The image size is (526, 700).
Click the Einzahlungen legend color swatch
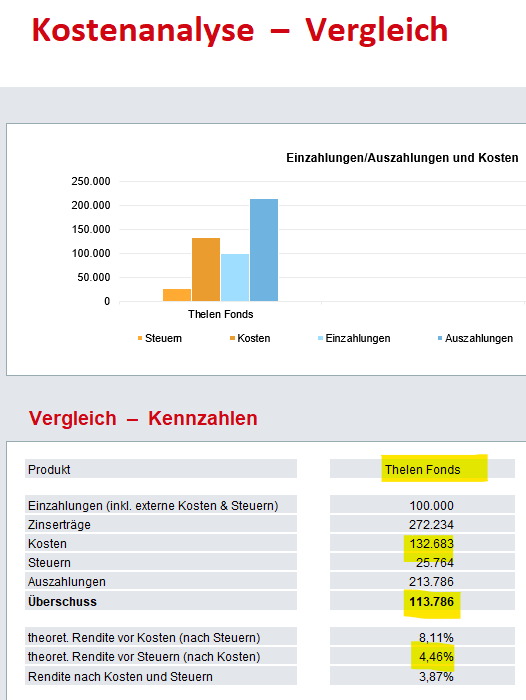tap(320, 338)
